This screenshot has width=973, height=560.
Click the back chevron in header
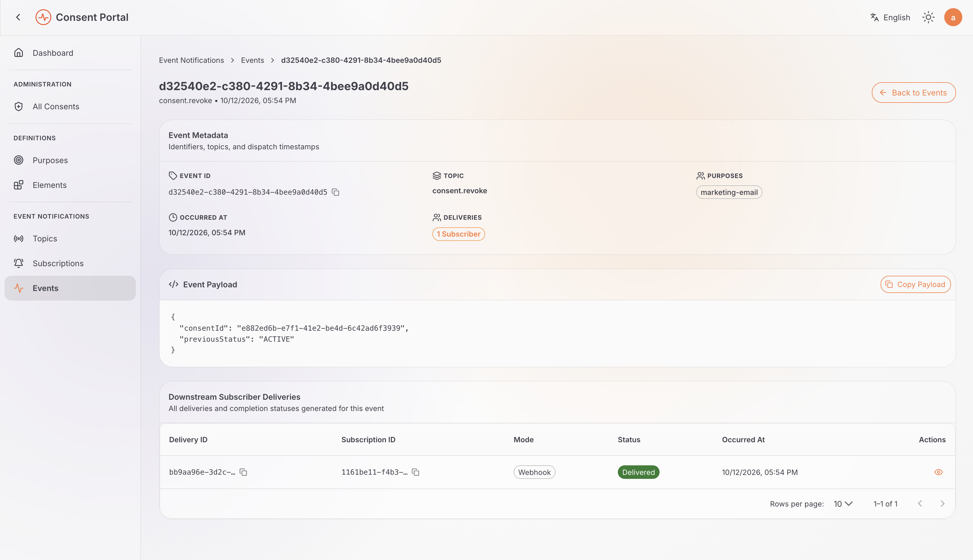tap(18, 17)
